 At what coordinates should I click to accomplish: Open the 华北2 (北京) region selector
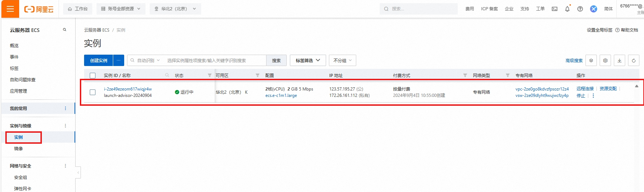click(175, 9)
